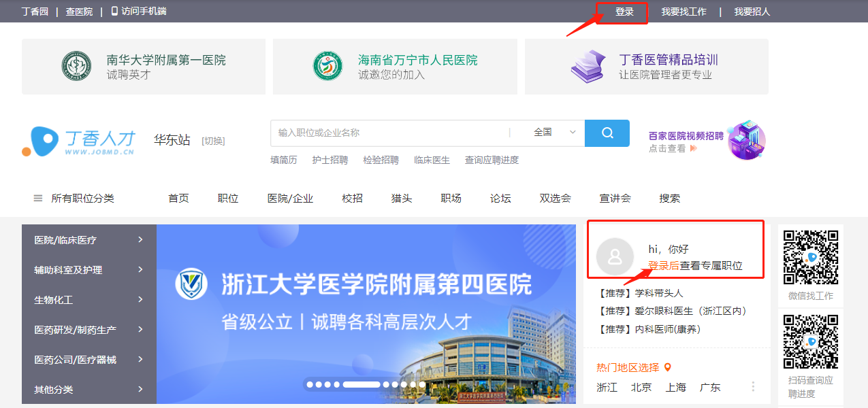Click the 热门地区选择 heading
This screenshot has width=868, height=408.
(628, 368)
